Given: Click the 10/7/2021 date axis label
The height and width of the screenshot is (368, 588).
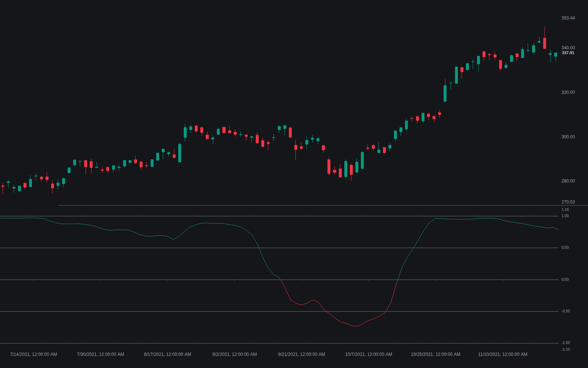Looking at the screenshot, I should [368, 354].
